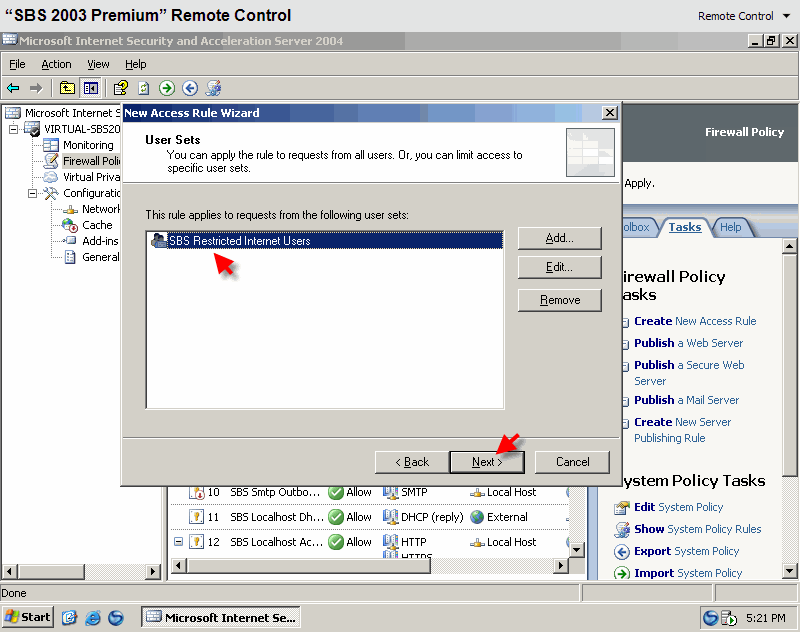Click the policy list horizontal scroll right arrow
800x632 pixels.
[561, 565]
